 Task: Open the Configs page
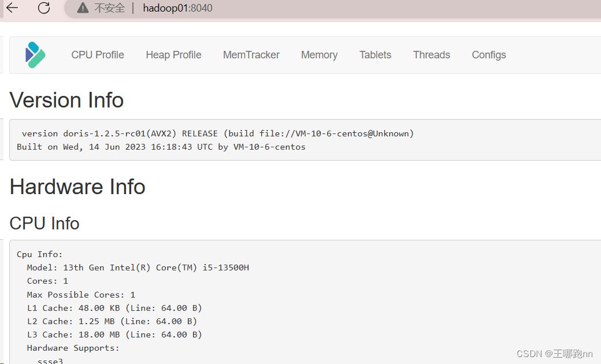click(489, 55)
